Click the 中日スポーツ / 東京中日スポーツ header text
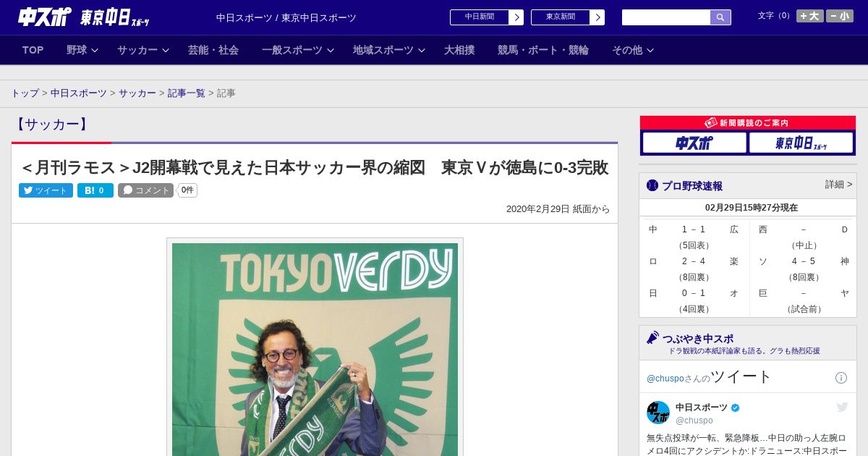The image size is (868, 456). tap(286, 17)
